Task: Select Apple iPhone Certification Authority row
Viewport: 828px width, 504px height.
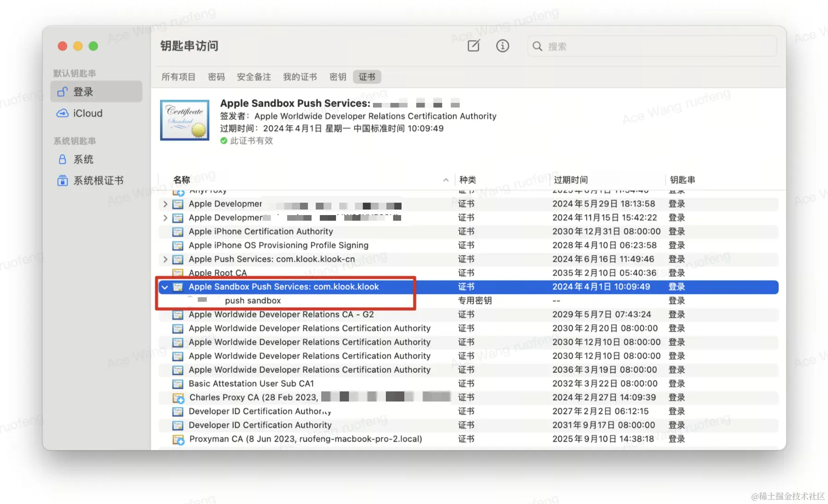Action: click(468, 232)
